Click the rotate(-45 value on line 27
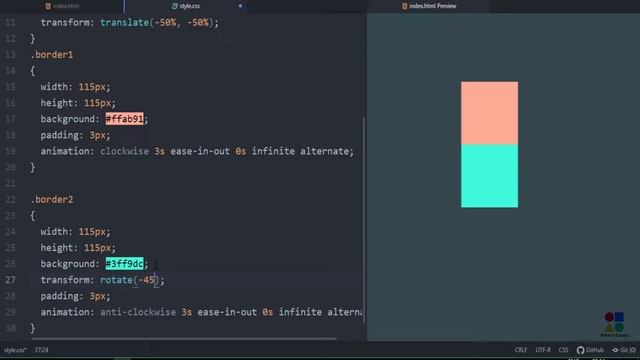The height and width of the screenshot is (360, 640). coord(127,280)
